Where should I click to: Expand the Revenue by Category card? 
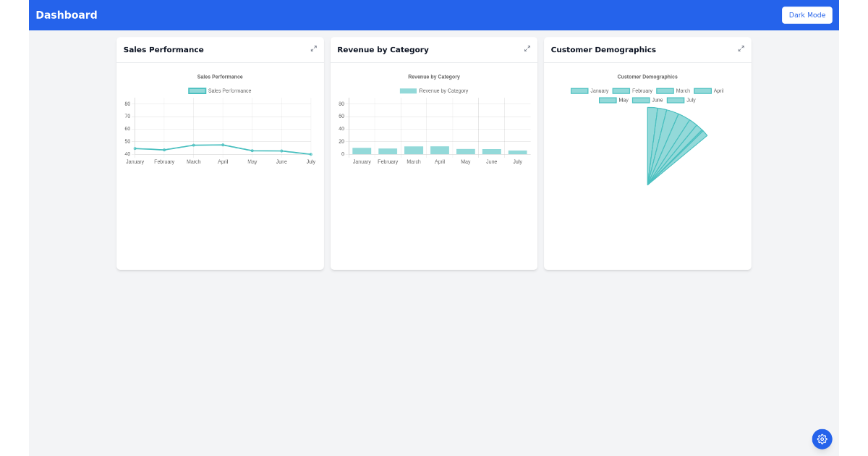[x=527, y=49]
